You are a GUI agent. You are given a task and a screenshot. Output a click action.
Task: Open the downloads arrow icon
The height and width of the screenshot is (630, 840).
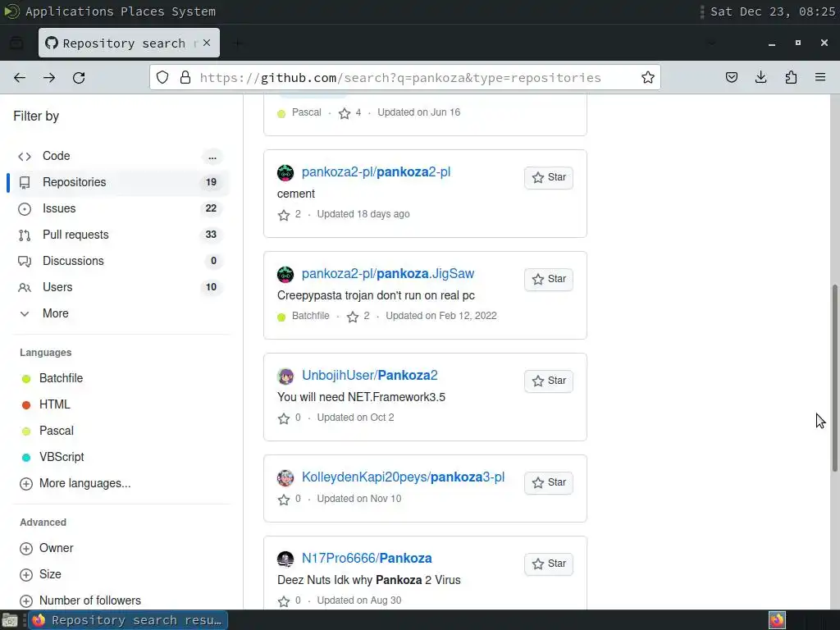760,78
